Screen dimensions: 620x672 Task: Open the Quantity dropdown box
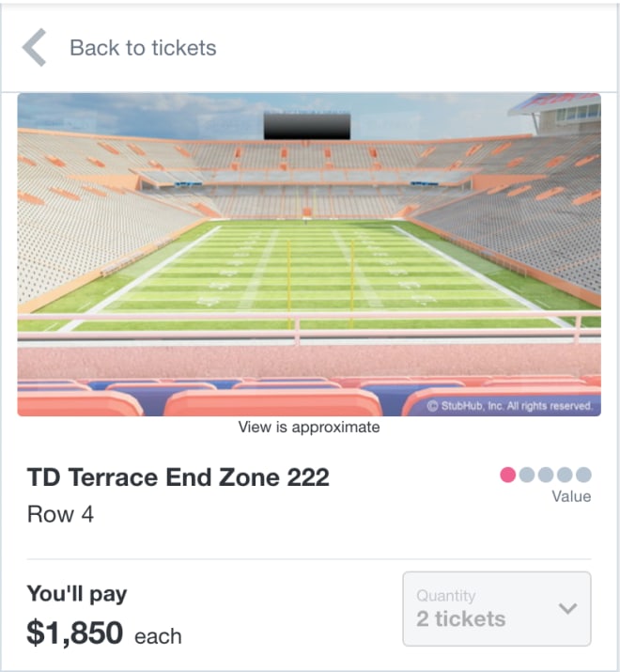coord(497,609)
